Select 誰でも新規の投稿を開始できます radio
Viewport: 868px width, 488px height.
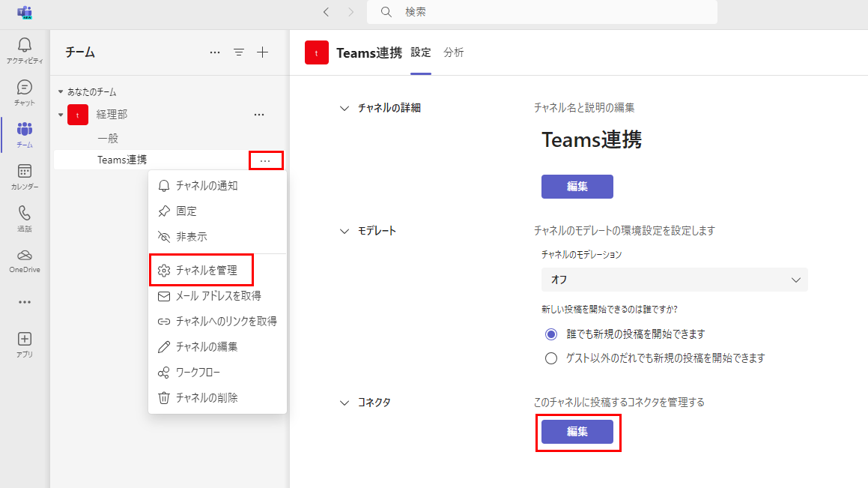point(550,334)
